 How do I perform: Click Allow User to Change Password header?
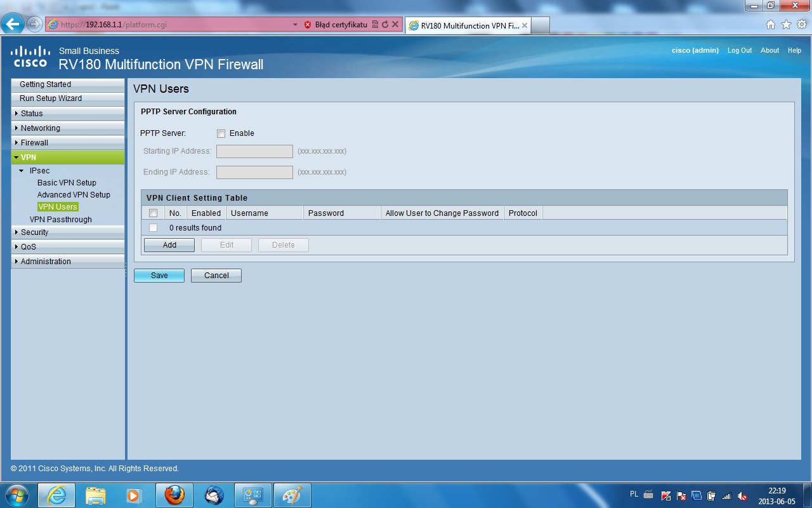click(442, 213)
